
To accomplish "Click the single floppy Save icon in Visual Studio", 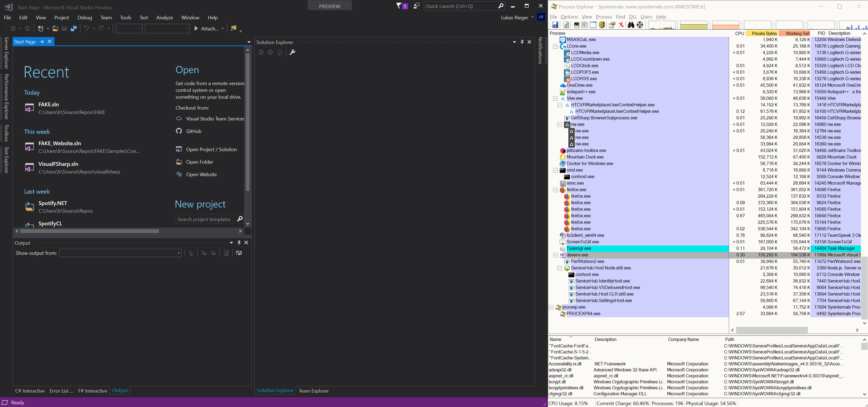I will (64, 29).
